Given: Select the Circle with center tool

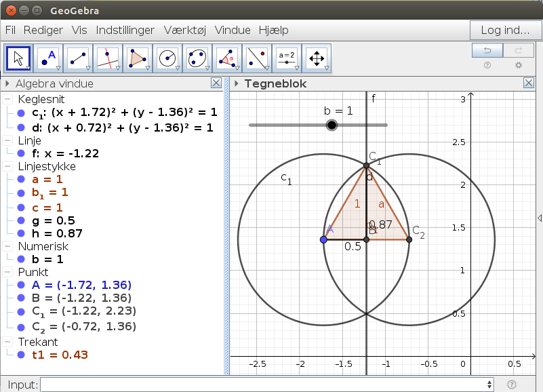Looking at the screenshot, I should [167, 58].
